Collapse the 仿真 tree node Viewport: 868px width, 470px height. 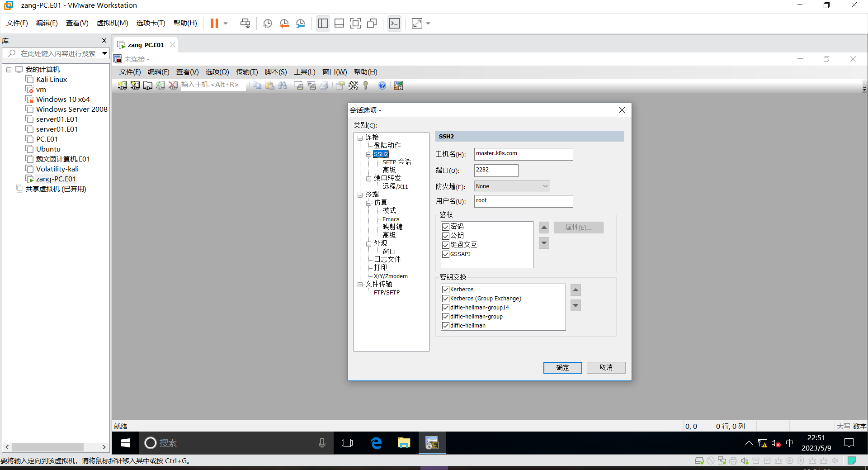369,203
